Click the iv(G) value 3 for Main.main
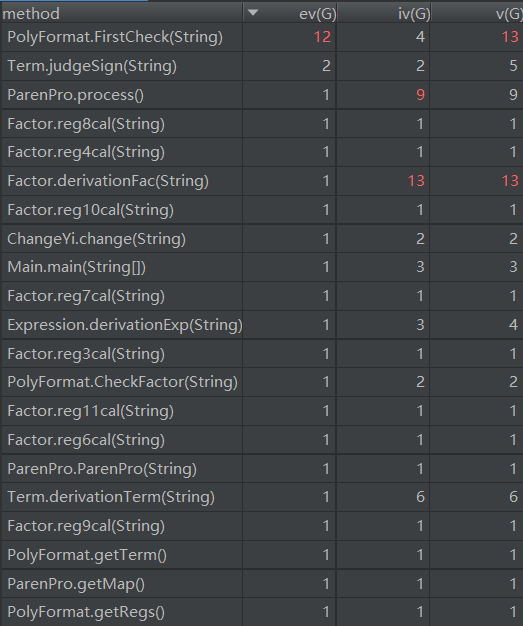Viewport: 523px width, 626px height. point(420,267)
